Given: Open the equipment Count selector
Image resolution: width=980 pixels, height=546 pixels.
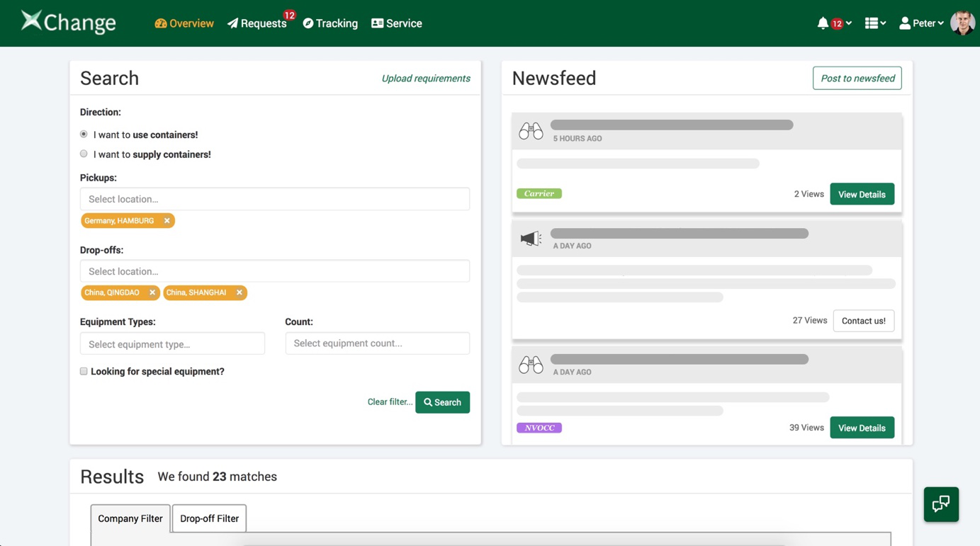Looking at the screenshot, I should coord(377,343).
